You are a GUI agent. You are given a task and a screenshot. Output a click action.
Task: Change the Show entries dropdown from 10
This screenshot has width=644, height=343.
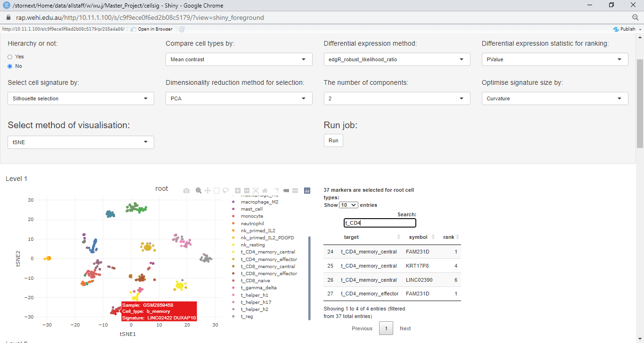(348, 205)
